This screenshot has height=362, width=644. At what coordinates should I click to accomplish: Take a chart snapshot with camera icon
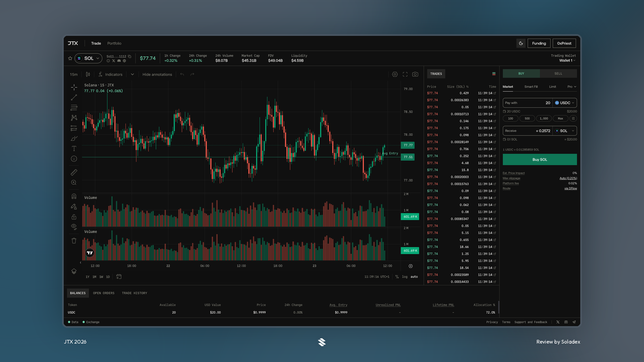pyautogui.click(x=415, y=74)
